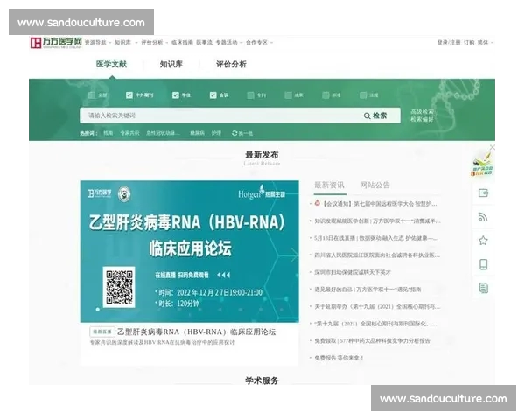Click the hot word 糖尿病

(197, 133)
